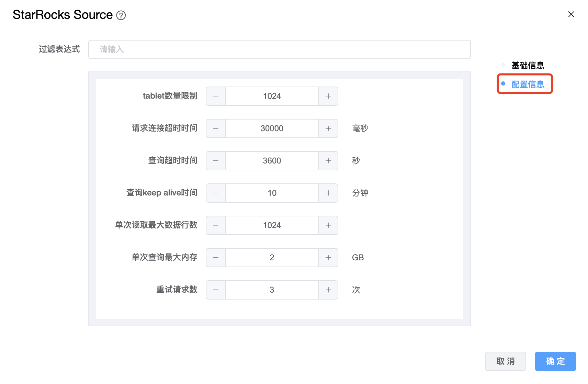
Task: Decrease the tablet数量限制 value with minus
Action: click(216, 96)
